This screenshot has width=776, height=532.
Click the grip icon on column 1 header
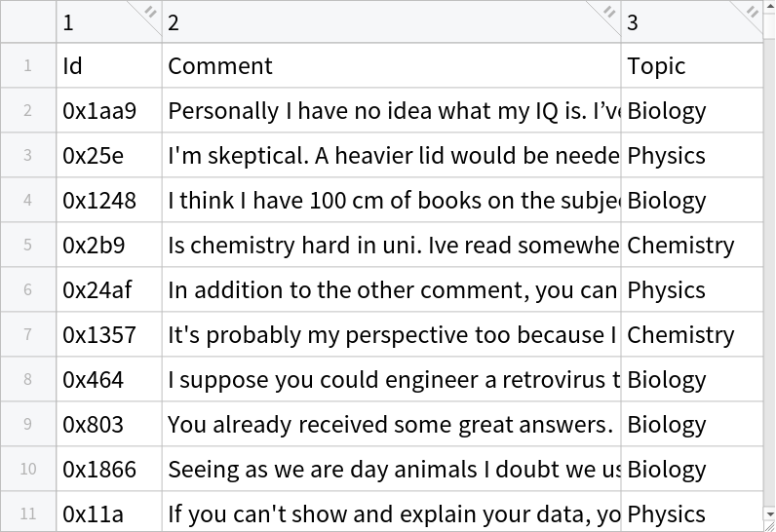click(151, 12)
